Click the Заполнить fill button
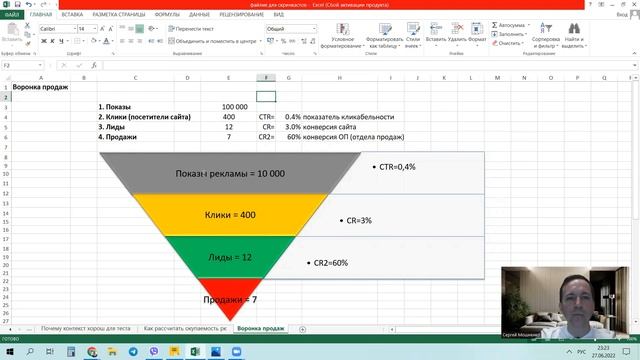 [509, 34]
